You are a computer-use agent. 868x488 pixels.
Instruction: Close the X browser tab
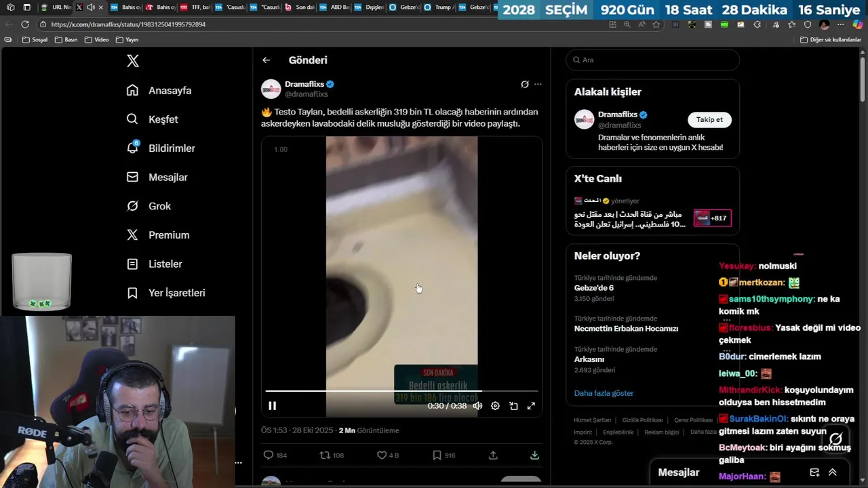coord(101,7)
